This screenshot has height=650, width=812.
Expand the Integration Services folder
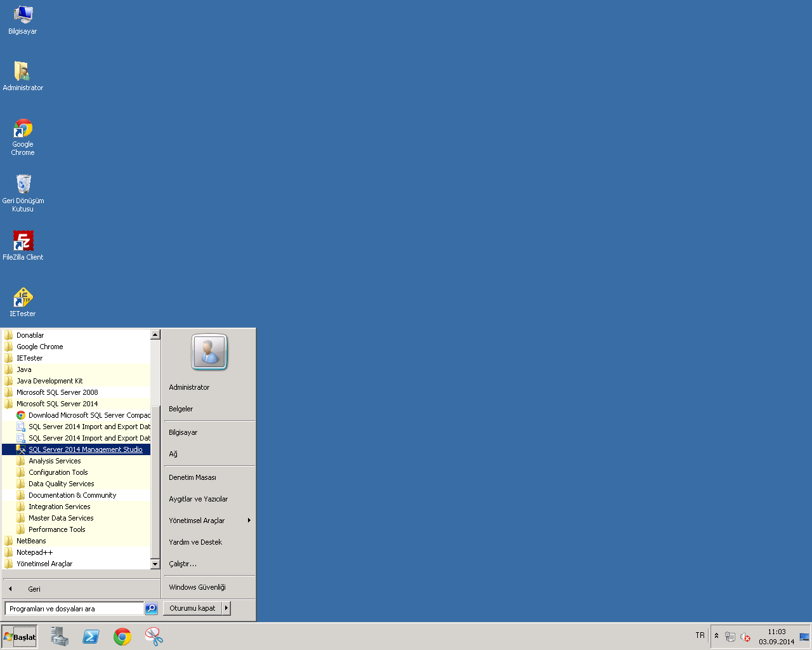coord(76,507)
